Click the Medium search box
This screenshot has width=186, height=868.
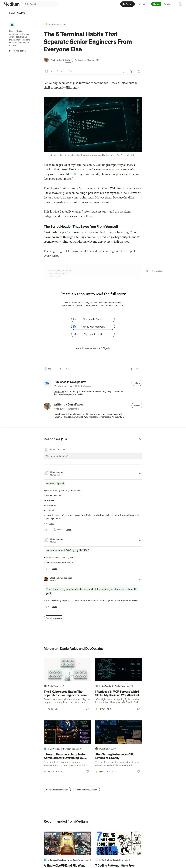click(41, 4)
